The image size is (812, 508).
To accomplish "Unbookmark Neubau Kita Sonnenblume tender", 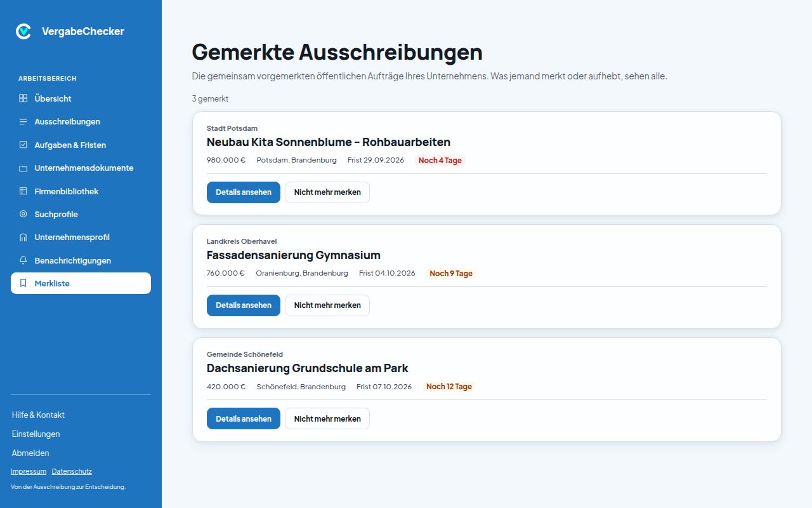I will [327, 192].
